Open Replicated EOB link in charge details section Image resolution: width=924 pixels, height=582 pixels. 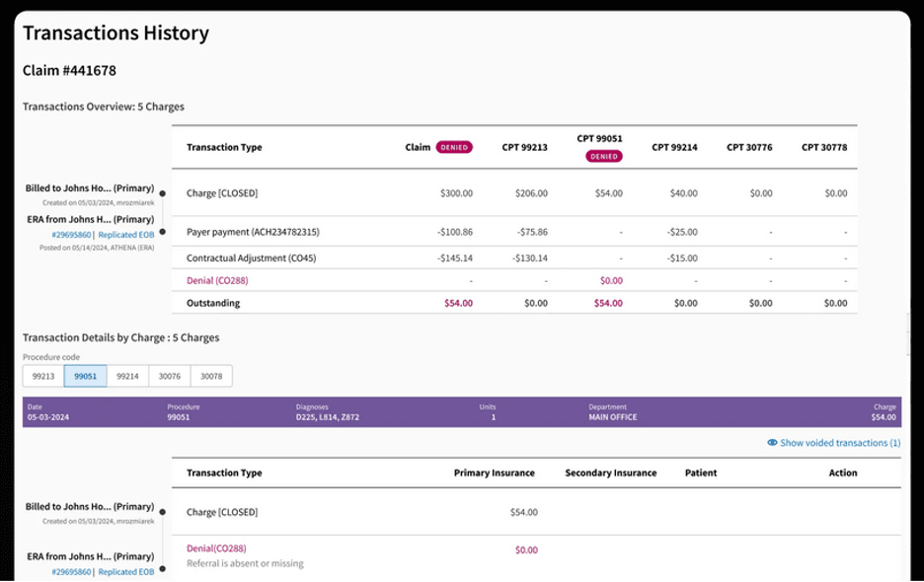pos(126,572)
